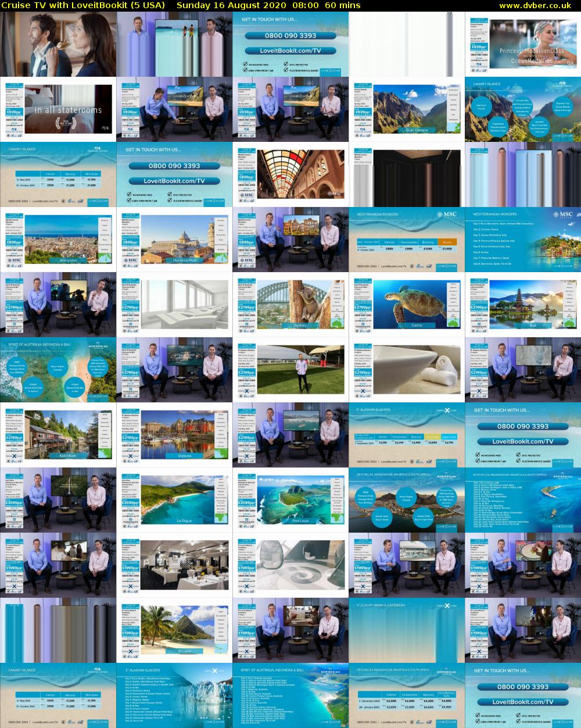
Task: Click the 'Cruise TV with LoveitBookit (5 USA)' title
Action: coord(83,5)
